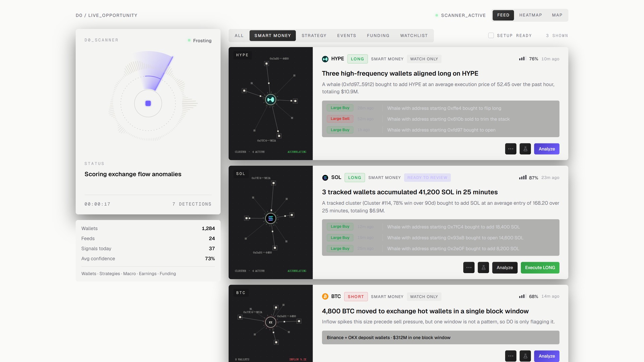Open the more-options menu on the BTC card

[x=511, y=356]
